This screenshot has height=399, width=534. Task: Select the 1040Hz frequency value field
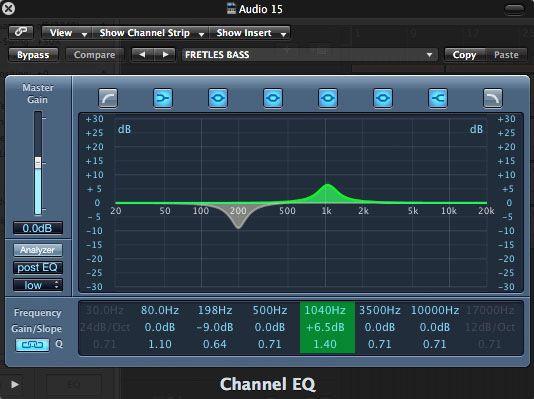(x=325, y=310)
